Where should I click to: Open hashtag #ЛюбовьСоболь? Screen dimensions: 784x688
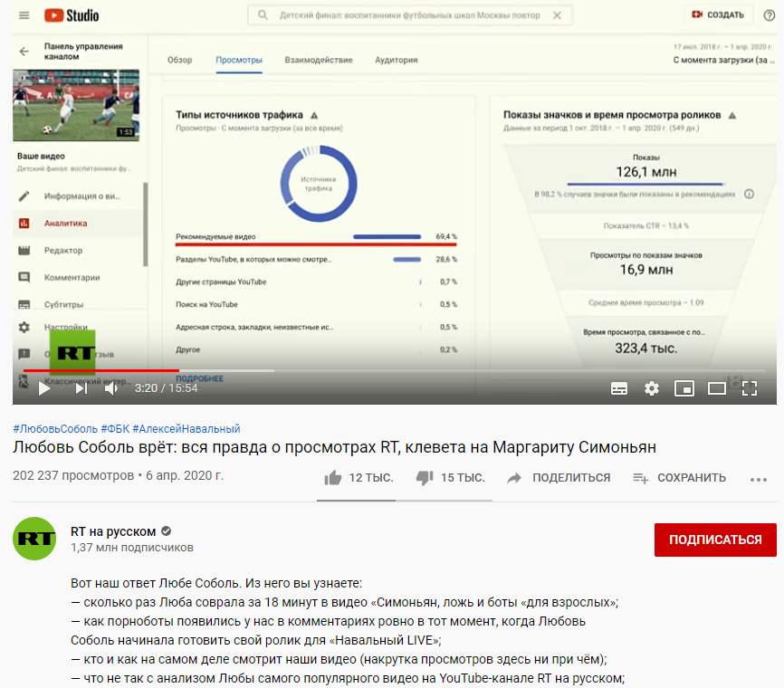tap(55, 429)
